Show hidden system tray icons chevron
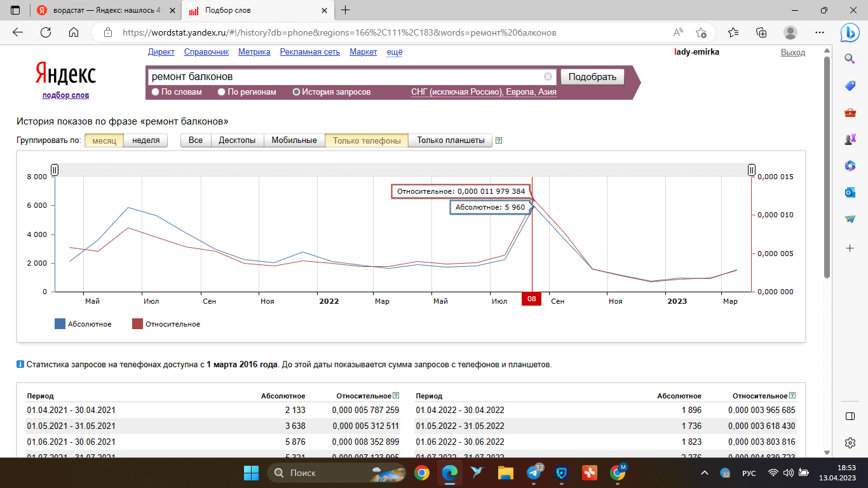Image resolution: width=868 pixels, height=488 pixels. click(x=704, y=473)
